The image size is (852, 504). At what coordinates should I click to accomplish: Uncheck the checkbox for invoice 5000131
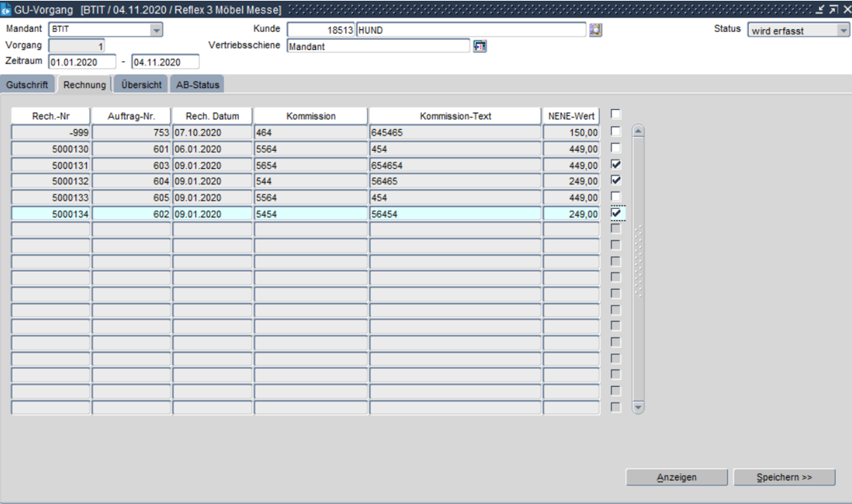[x=615, y=164]
